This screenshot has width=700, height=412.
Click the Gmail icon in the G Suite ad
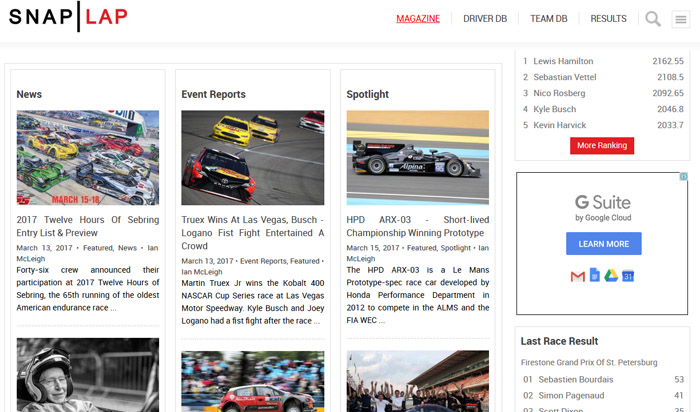point(578,276)
